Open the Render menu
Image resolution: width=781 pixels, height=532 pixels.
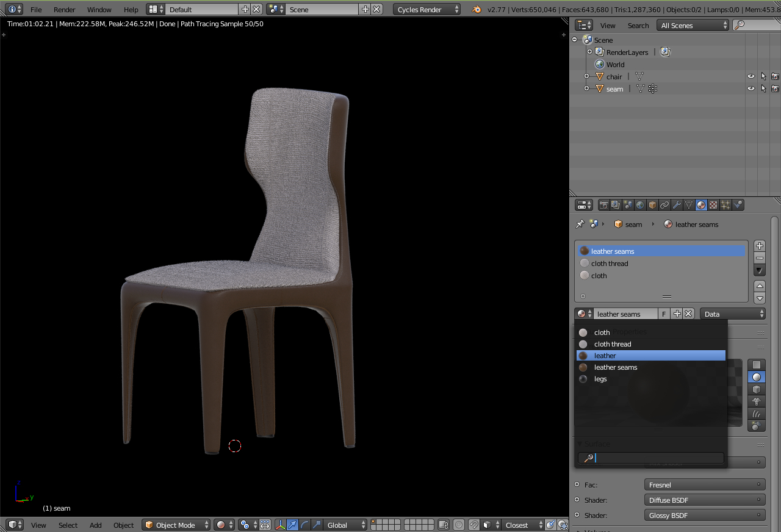tap(64, 9)
